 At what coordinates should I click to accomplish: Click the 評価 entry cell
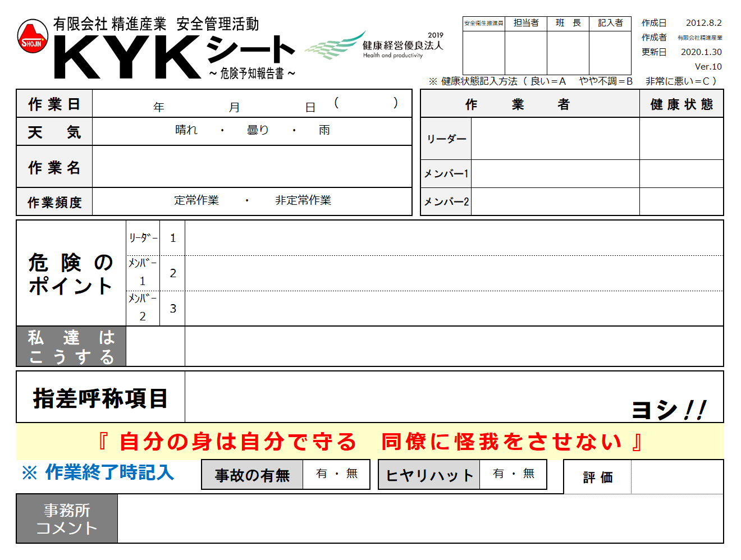677,477
